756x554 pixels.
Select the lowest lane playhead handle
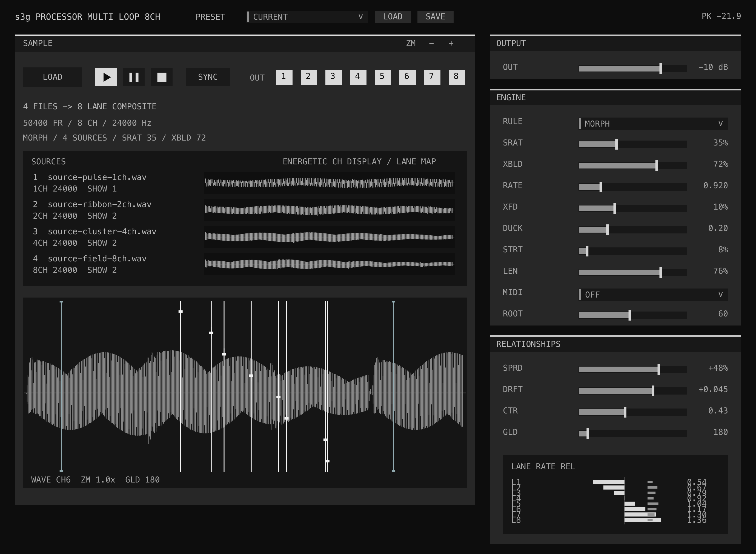(328, 461)
